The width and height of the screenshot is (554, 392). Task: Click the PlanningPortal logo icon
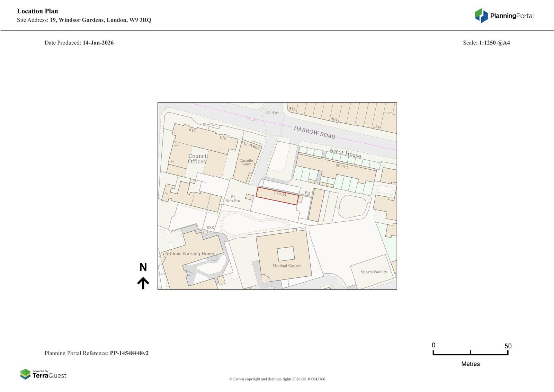tap(481, 16)
